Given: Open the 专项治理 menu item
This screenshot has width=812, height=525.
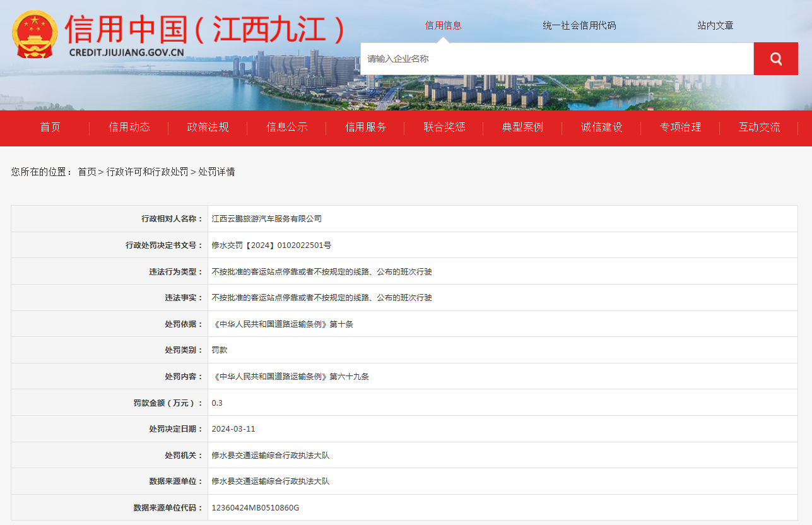Looking at the screenshot, I should (x=681, y=127).
